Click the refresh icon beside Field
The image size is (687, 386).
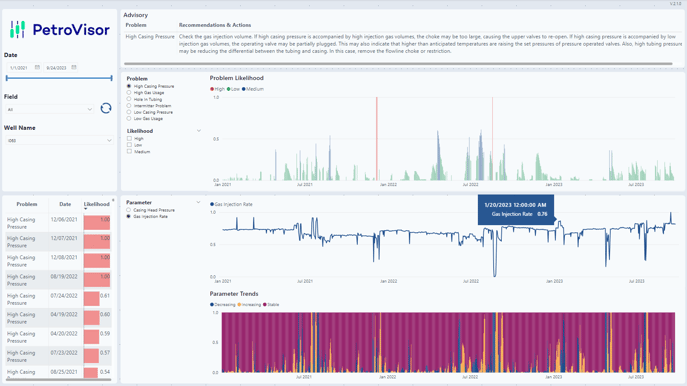tap(106, 108)
